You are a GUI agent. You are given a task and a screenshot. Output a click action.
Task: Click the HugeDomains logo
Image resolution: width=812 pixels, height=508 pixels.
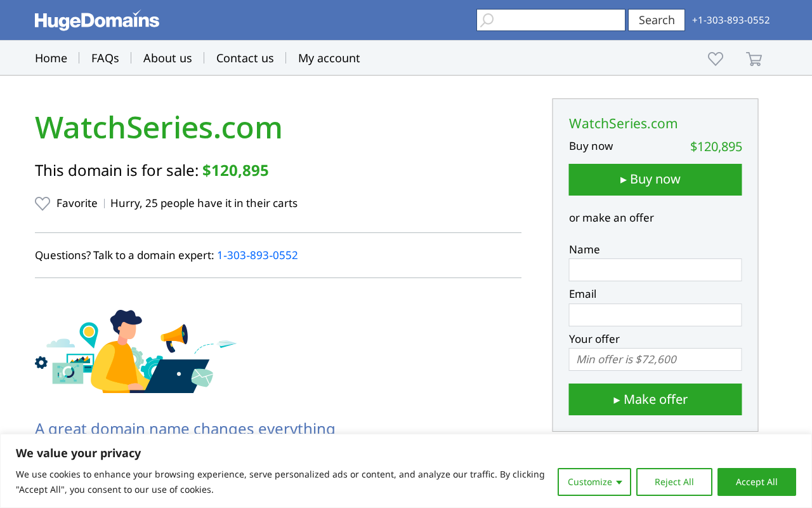point(97,20)
